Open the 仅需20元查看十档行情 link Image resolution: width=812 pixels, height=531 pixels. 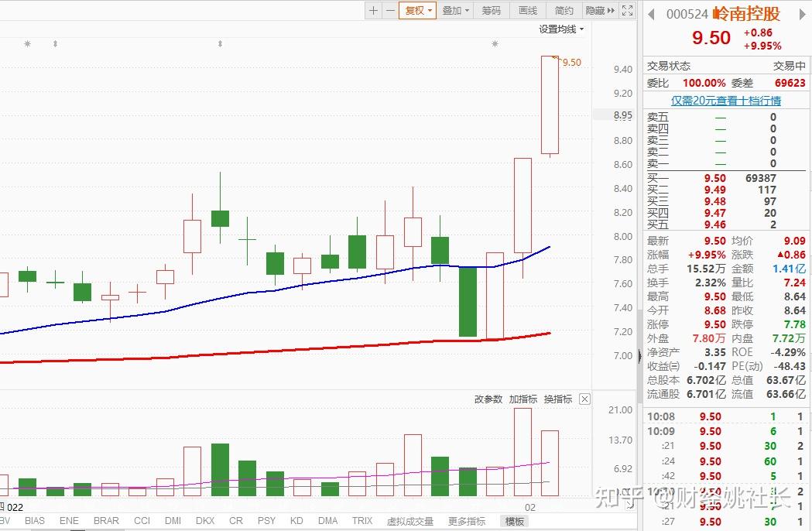[x=725, y=101]
